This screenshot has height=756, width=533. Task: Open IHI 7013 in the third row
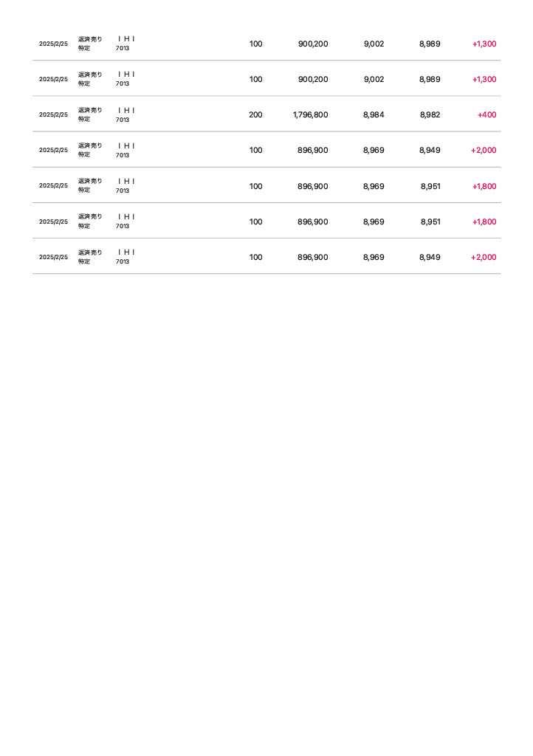125,115
